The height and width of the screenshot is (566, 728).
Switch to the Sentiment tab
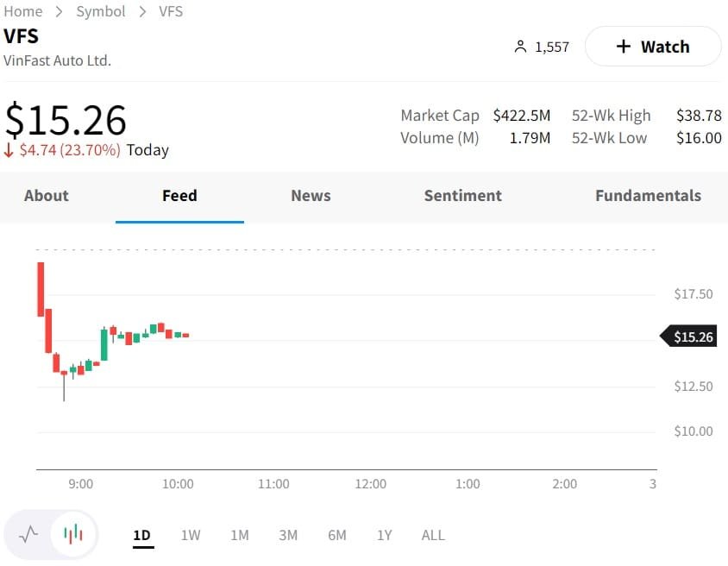(462, 196)
